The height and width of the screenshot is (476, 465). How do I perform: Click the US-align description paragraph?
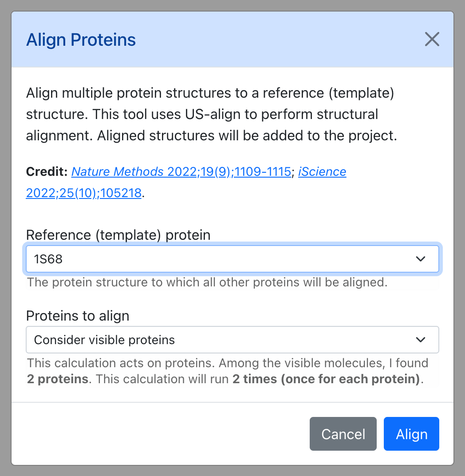(212, 114)
